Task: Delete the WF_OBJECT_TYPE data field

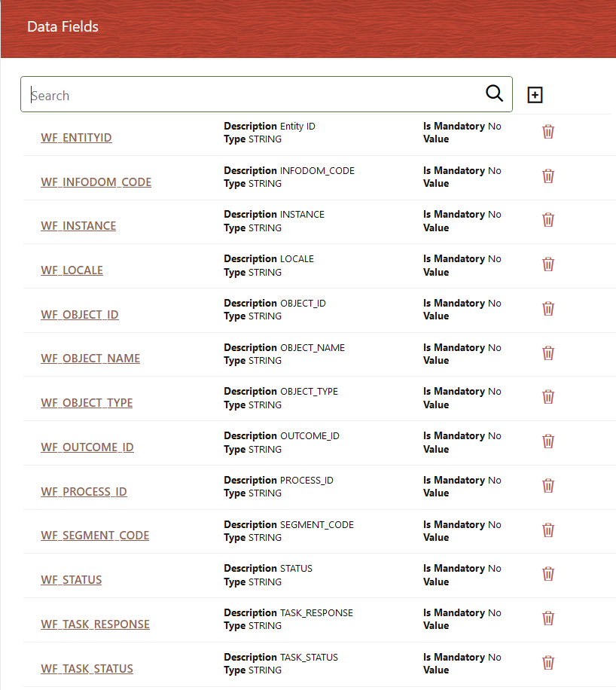Action: tap(547, 397)
